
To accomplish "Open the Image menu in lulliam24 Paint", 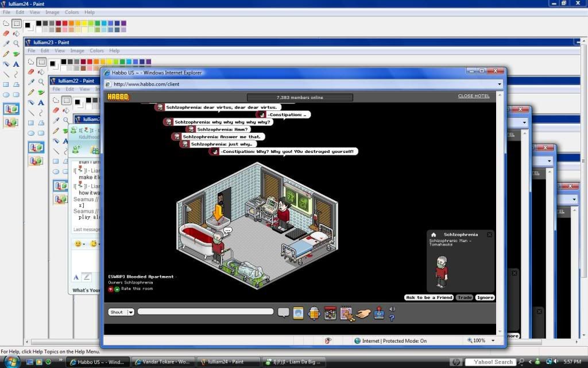I will click(x=52, y=12).
